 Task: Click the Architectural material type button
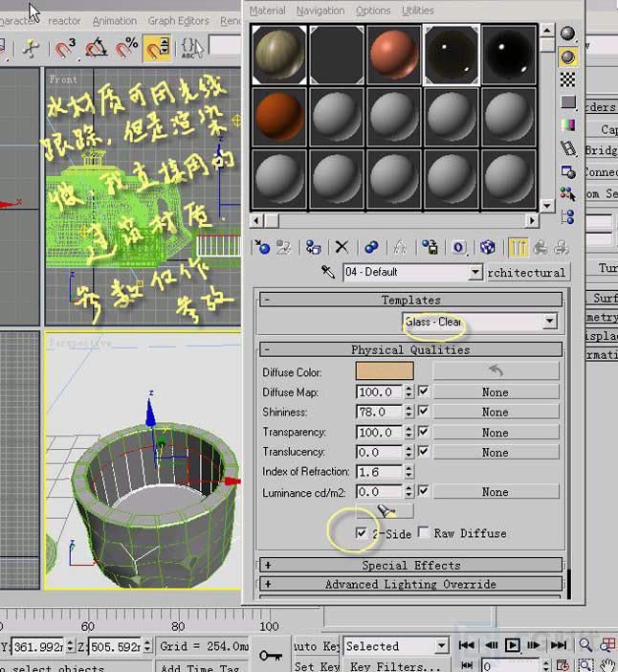(x=526, y=273)
